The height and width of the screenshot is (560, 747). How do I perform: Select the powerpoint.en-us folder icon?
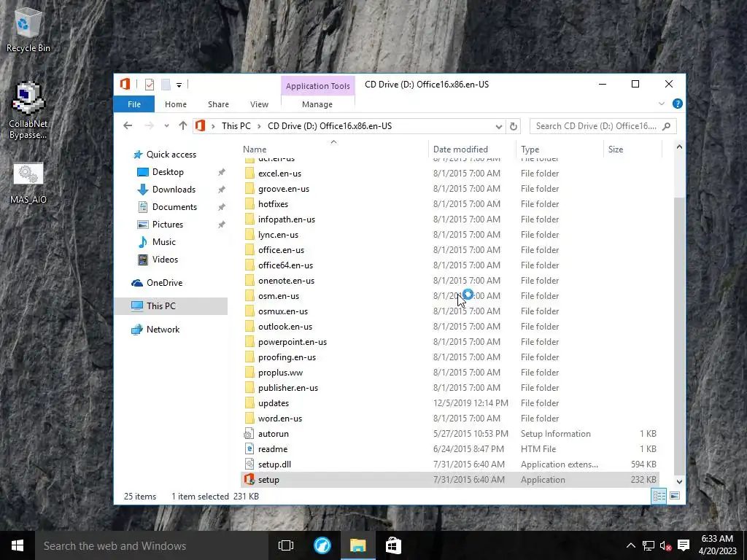[x=249, y=342]
